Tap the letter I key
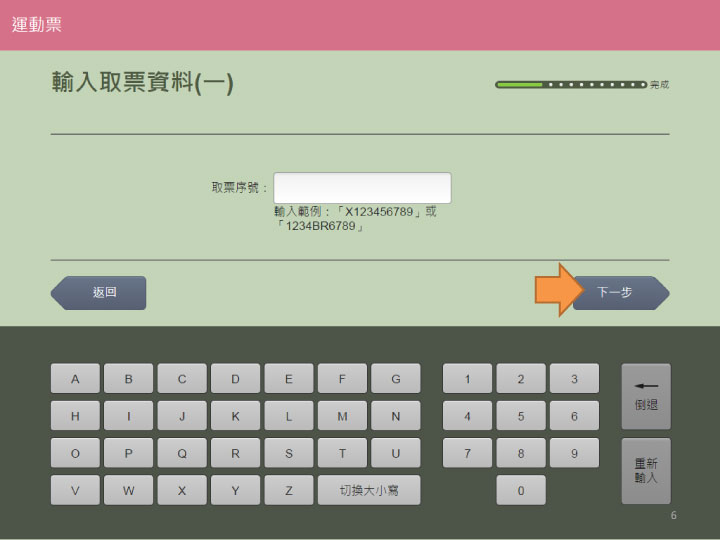 point(129,416)
